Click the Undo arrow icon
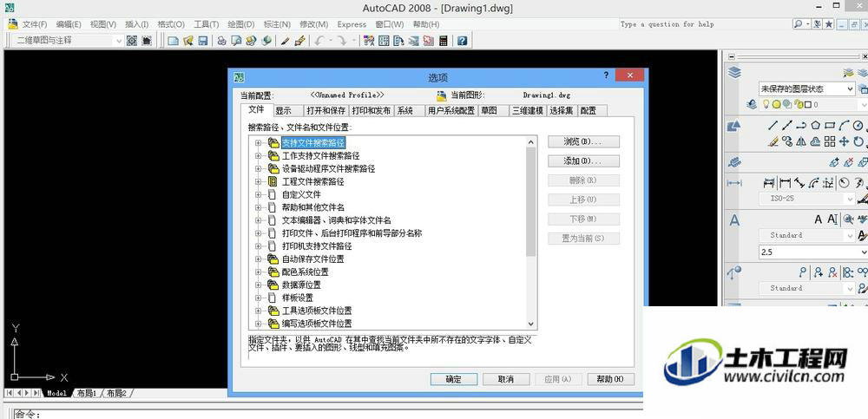Image resolution: width=868 pixels, height=419 pixels. [319, 41]
